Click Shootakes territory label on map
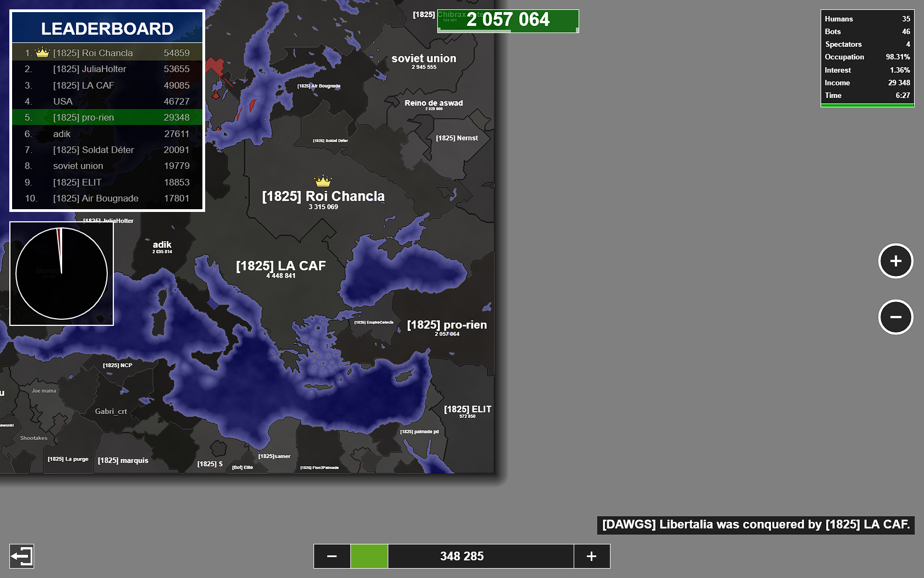924x578 pixels. point(34,438)
